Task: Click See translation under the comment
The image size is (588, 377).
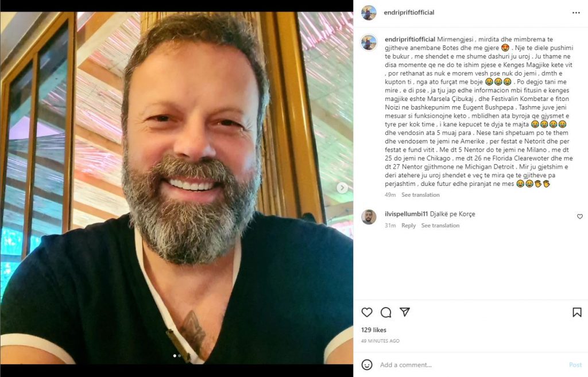Action: (440, 226)
